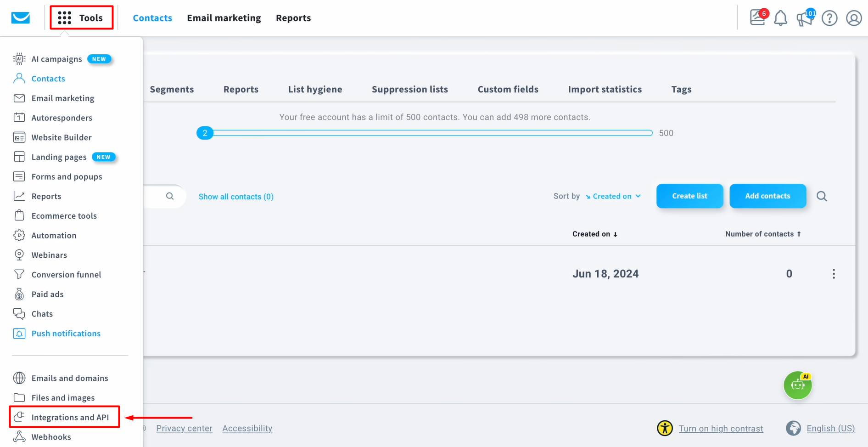
Task: Open the English (US) language selector
Action: coord(831,428)
